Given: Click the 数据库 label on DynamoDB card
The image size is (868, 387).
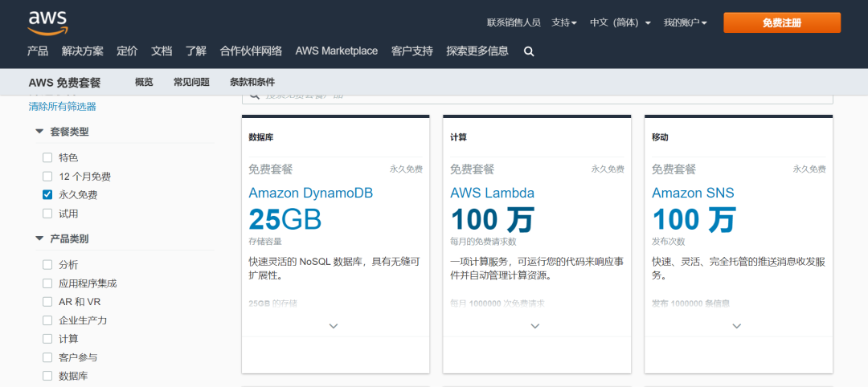Looking at the screenshot, I should point(260,137).
